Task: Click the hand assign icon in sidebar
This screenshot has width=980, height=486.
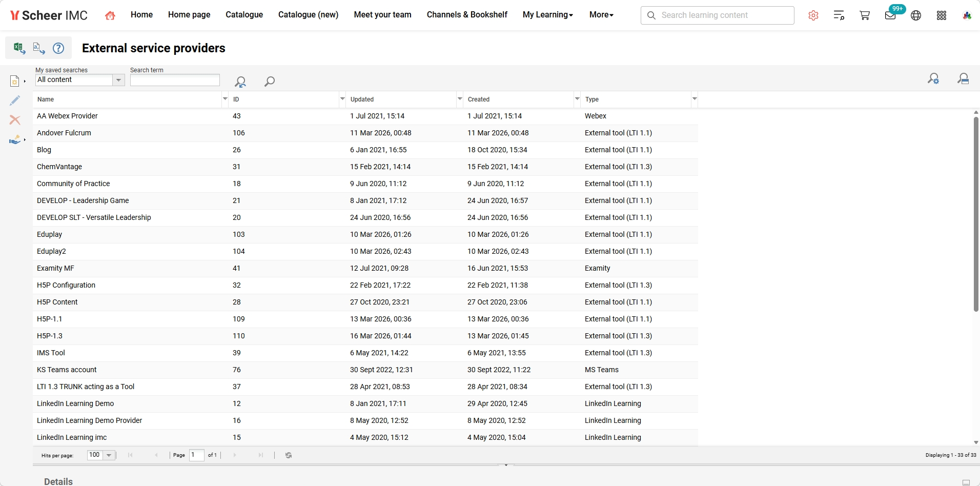Action: click(15, 139)
